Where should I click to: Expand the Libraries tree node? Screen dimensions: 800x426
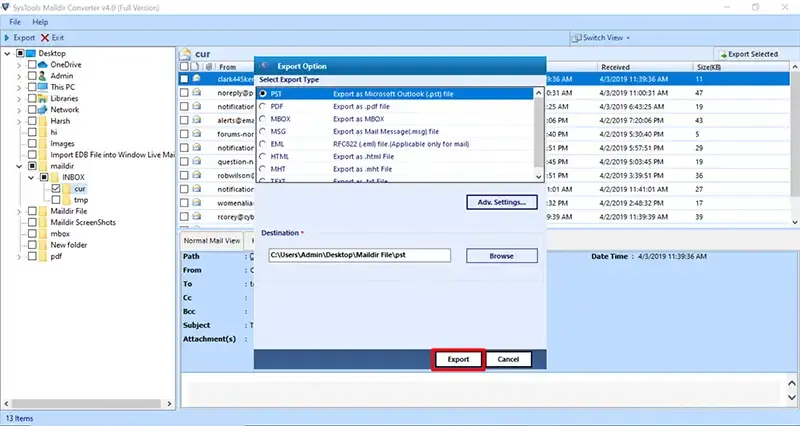[19, 98]
